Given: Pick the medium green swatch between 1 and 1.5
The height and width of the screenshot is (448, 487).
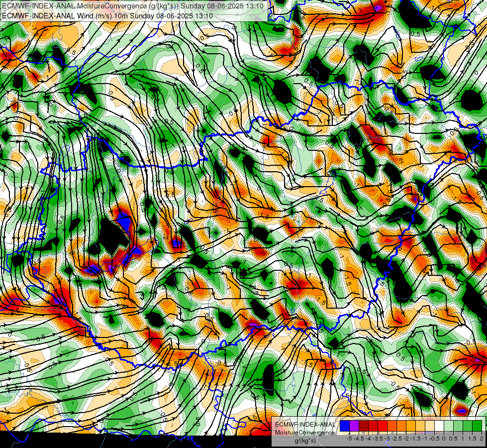Looking at the screenshot, I should click(468, 426).
